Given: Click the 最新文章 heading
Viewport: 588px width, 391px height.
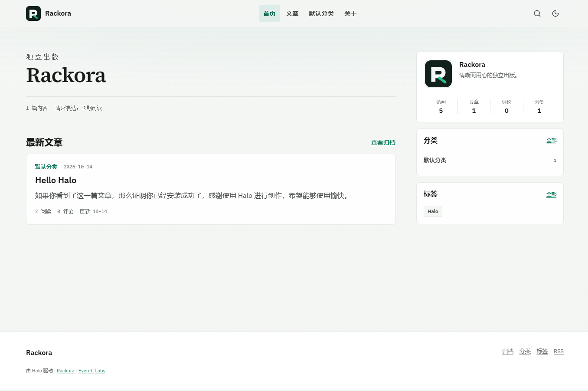Looking at the screenshot, I should (x=44, y=142).
